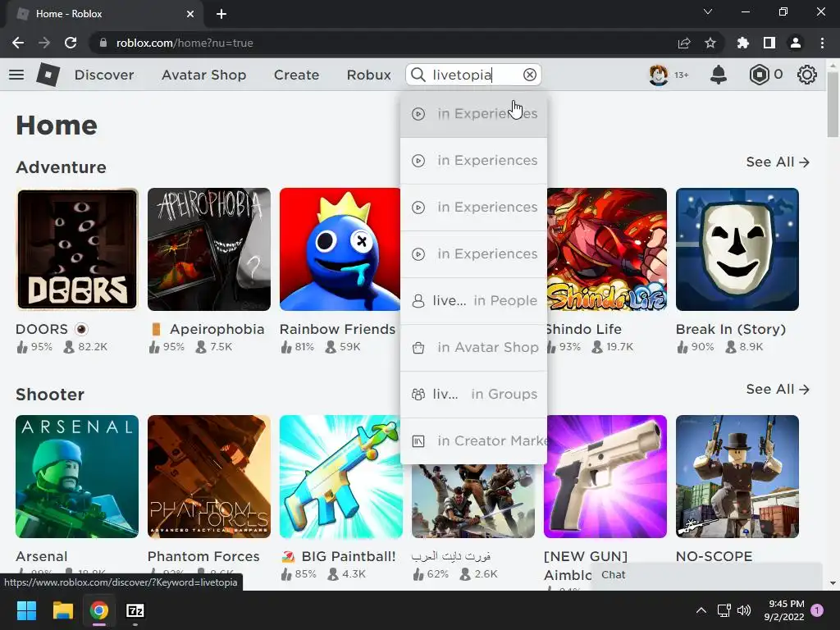This screenshot has width=840, height=630.
Task: Open Chrome profile icon
Action: [x=796, y=43]
